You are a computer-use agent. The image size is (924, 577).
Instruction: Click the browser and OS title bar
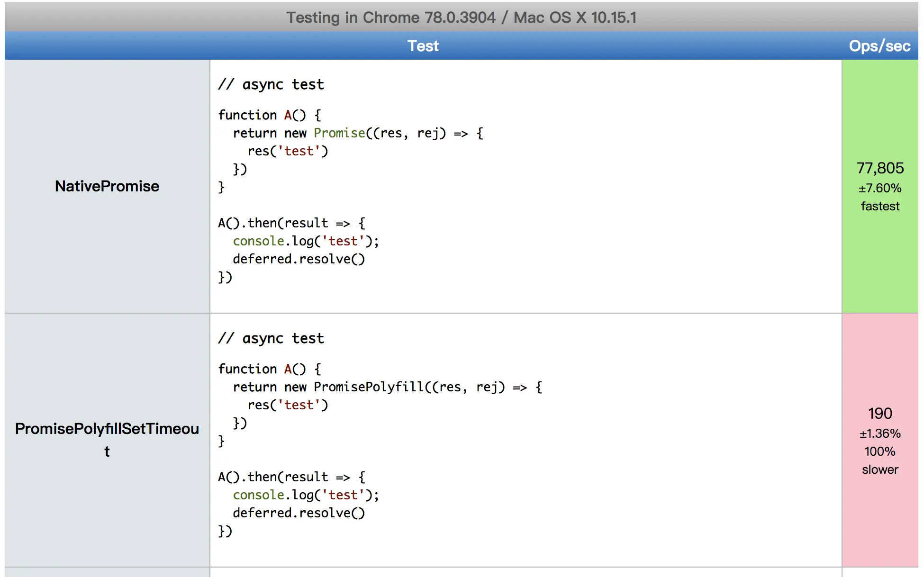click(x=461, y=18)
